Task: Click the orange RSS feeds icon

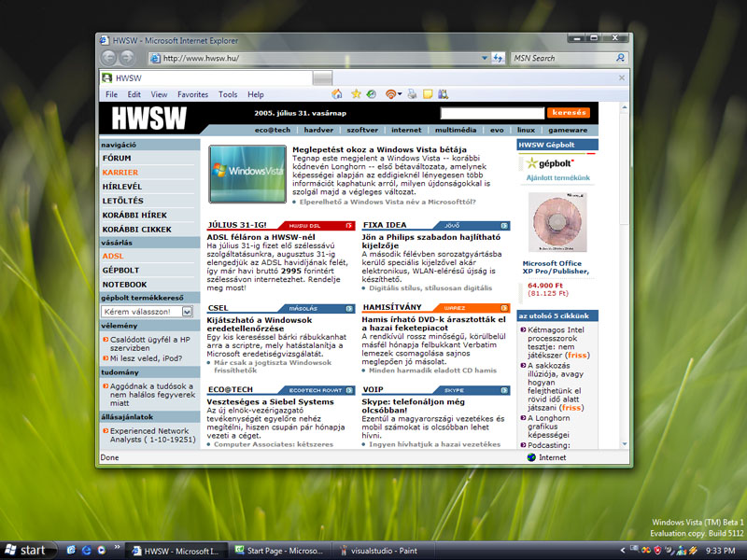Action: (390, 94)
